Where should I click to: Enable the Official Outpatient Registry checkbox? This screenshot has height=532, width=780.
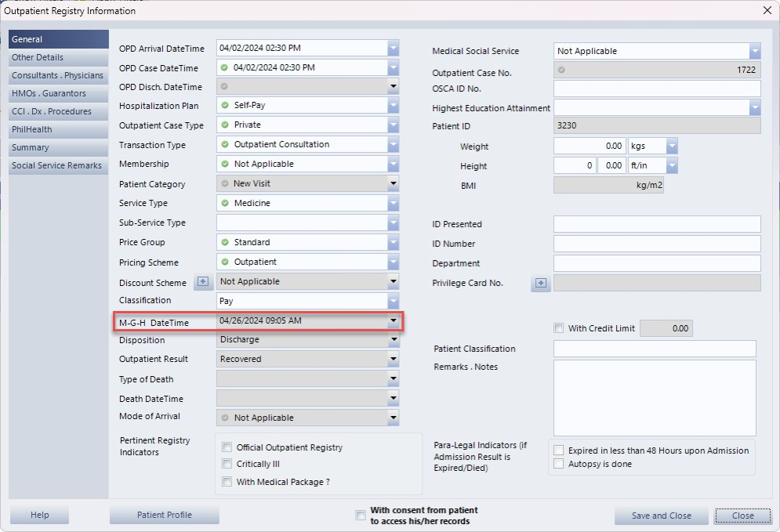[227, 447]
